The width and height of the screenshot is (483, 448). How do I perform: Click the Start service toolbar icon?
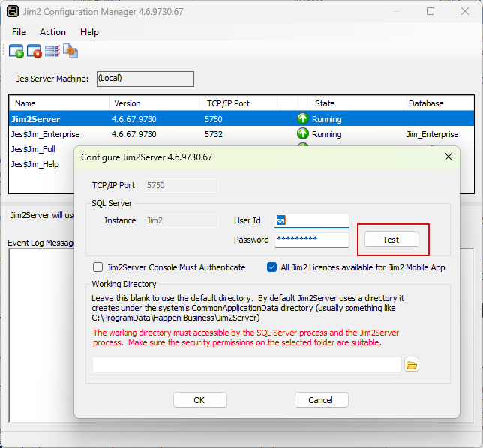point(16,51)
